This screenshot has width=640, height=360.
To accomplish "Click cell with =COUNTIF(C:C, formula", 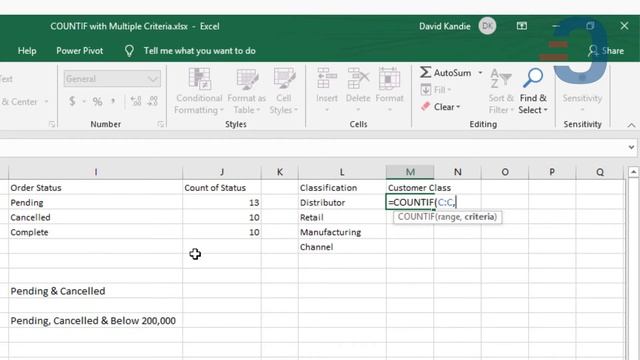I will tap(410, 202).
